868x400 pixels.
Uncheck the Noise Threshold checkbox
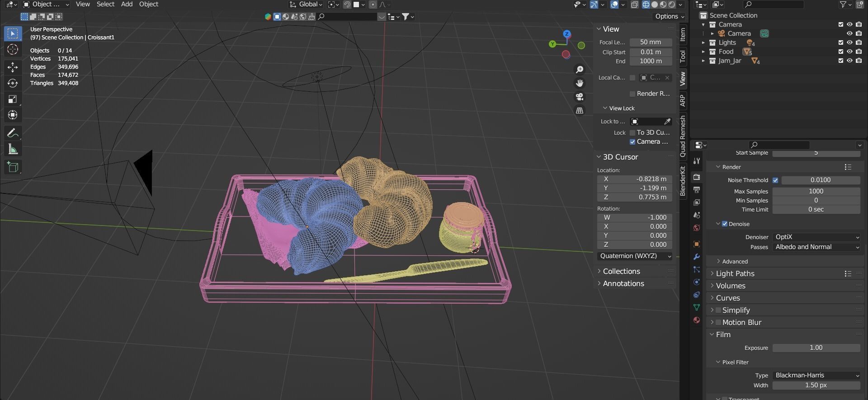775,180
